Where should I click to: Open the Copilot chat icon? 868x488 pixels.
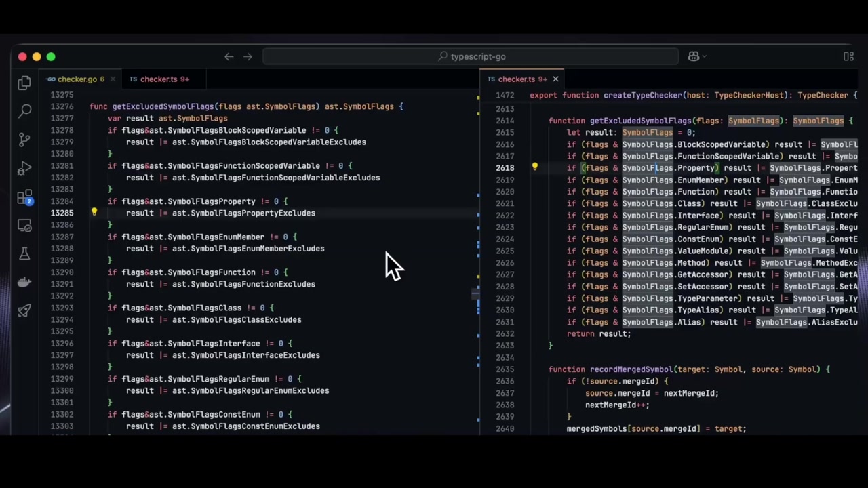point(693,56)
